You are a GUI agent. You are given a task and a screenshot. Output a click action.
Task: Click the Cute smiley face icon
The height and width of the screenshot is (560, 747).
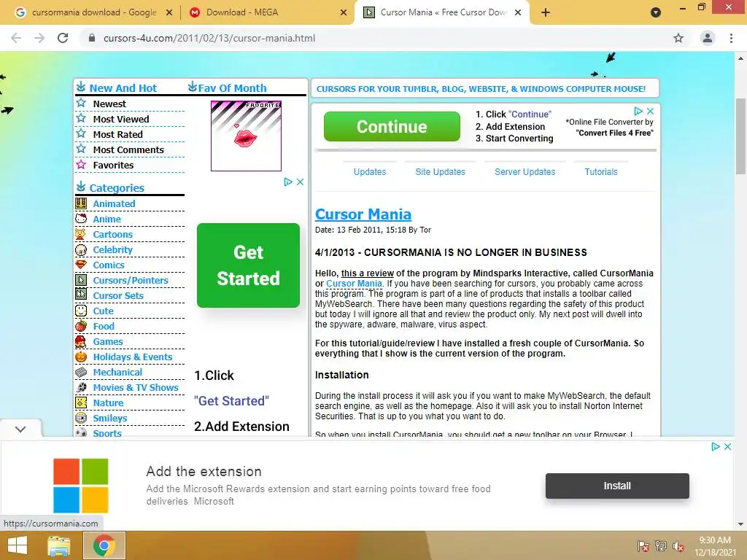(81, 311)
